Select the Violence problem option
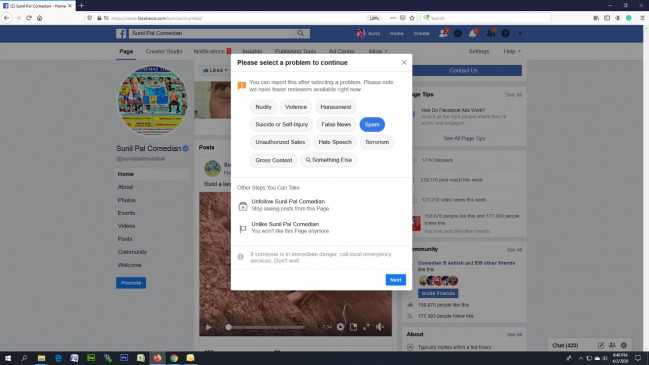The image size is (649, 365). pyautogui.click(x=296, y=107)
